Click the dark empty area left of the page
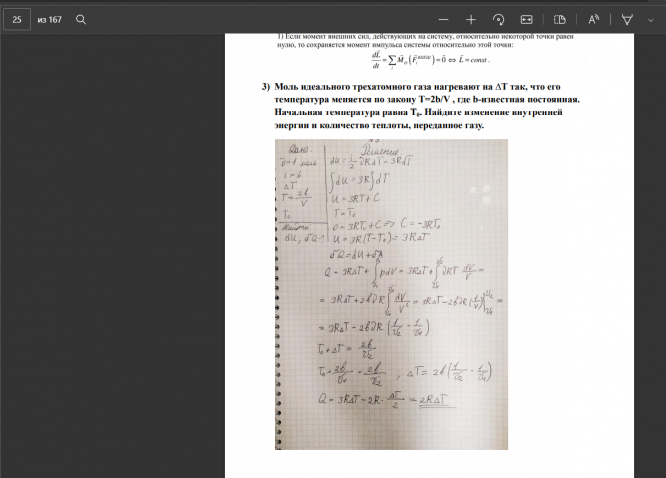Image resolution: width=666 pixels, height=478 pixels. [x=113, y=255]
